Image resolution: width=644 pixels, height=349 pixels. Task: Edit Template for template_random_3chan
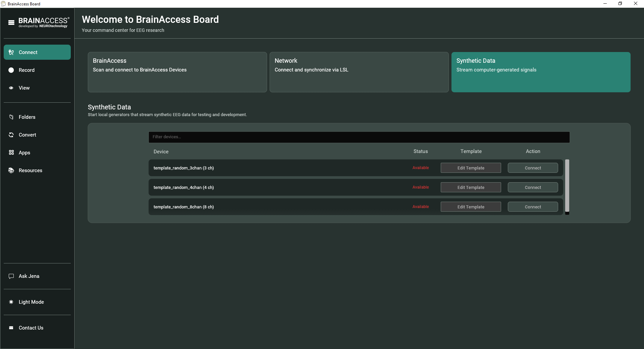[471, 168]
